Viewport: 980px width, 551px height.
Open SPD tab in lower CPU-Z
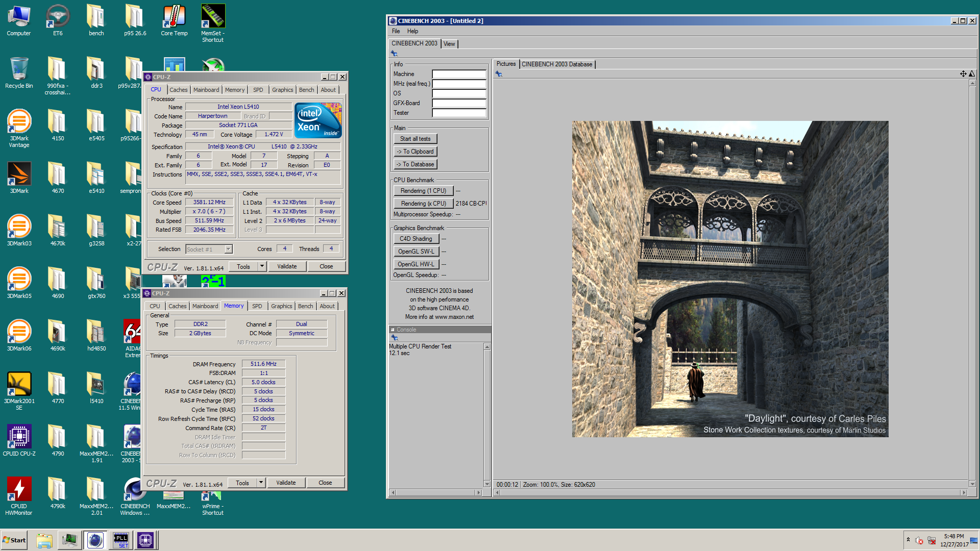257,306
